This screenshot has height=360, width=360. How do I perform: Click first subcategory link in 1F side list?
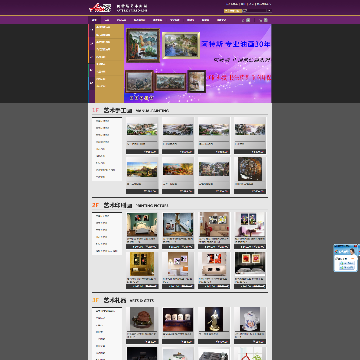103,121
